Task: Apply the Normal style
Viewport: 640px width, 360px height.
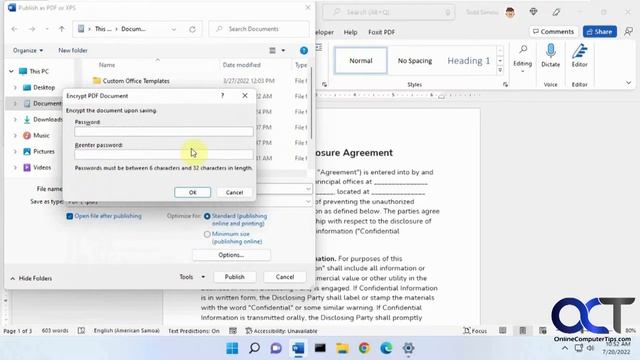Action: [x=360, y=60]
